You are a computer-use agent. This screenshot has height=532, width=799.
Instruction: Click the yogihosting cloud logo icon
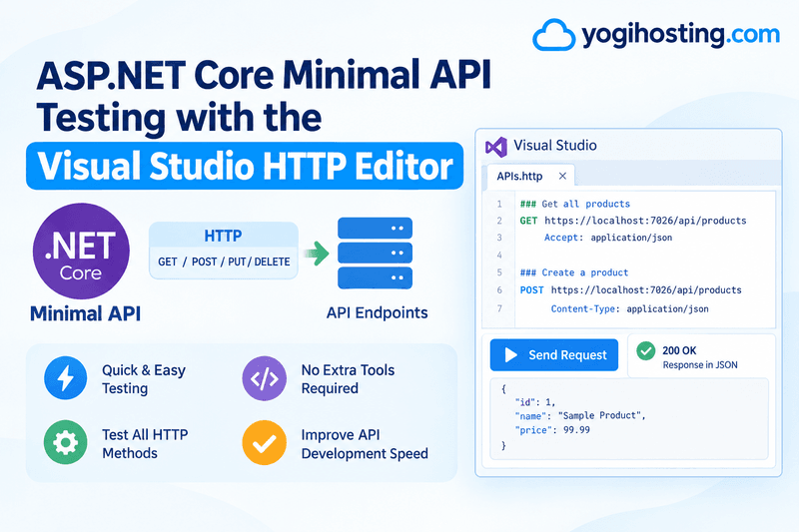pyautogui.click(x=554, y=35)
